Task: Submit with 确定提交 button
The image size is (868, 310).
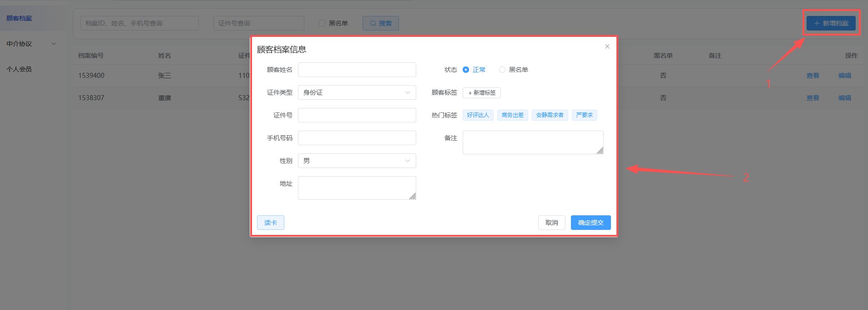Action: (x=591, y=223)
